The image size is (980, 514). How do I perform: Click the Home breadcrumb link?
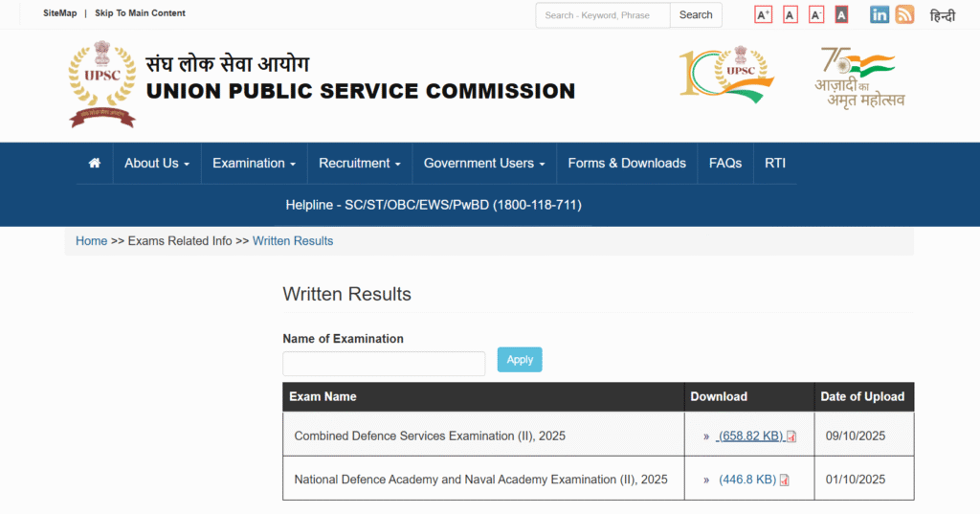(91, 241)
